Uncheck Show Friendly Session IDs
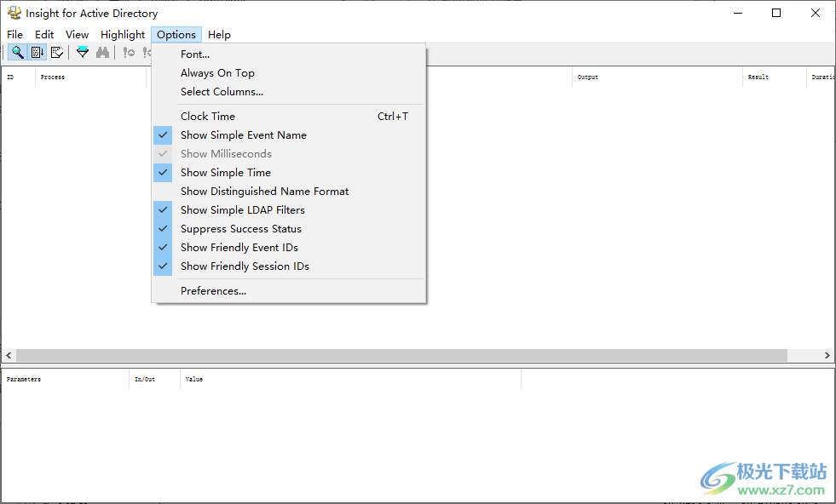The image size is (836, 504). point(289,266)
